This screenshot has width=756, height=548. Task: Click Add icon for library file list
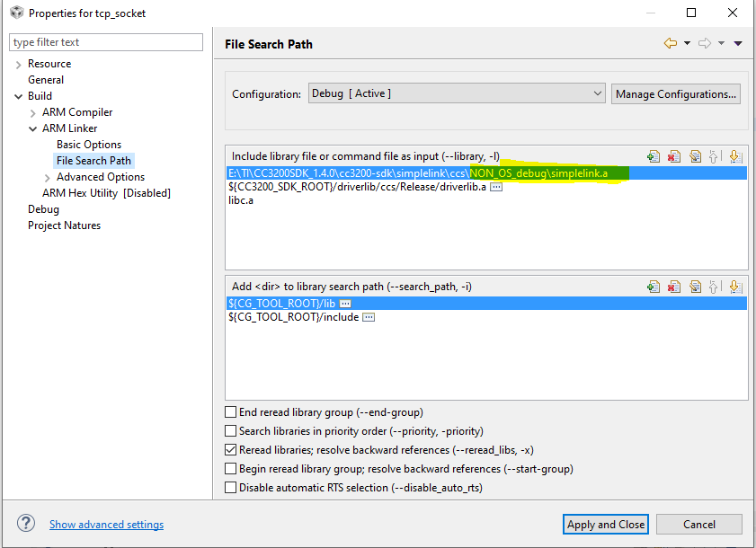[x=654, y=156]
